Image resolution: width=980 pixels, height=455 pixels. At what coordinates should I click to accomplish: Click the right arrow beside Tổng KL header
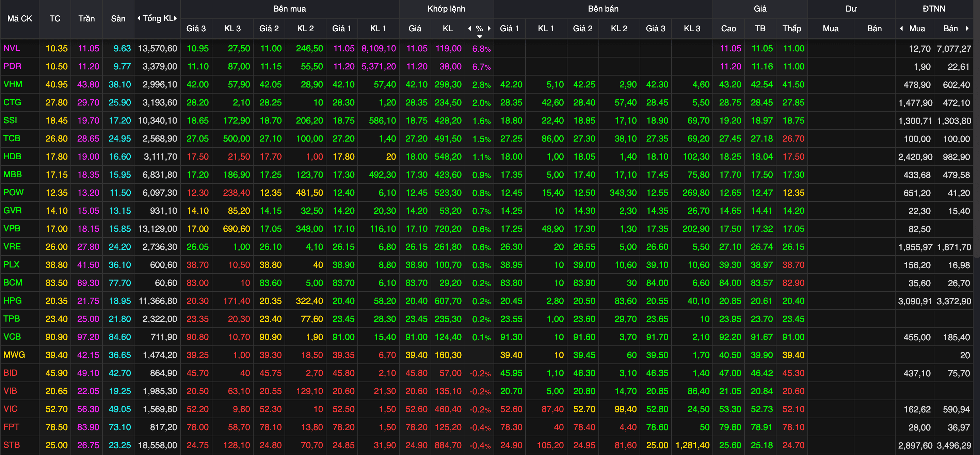[x=175, y=18]
